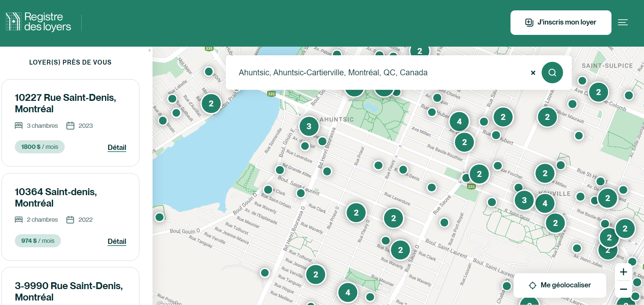Click the cluster marker 4 near Rue Hubert
Screen dimensions: 644x305
[459, 122]
